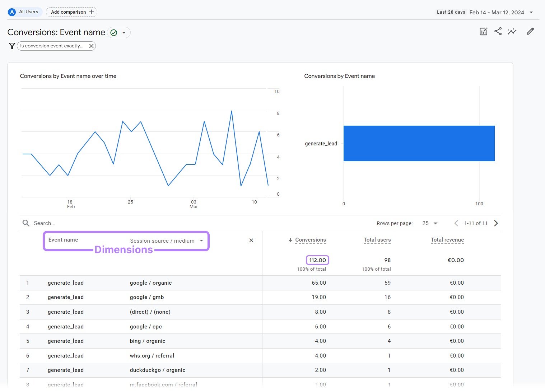The image size is (545, 392).
Task: Open the Rows per page dropdown
Action: [x=429, y=223]
